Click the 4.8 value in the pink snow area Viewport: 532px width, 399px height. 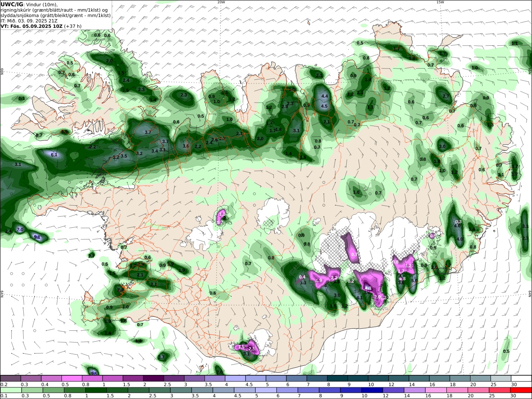(368, 288)
